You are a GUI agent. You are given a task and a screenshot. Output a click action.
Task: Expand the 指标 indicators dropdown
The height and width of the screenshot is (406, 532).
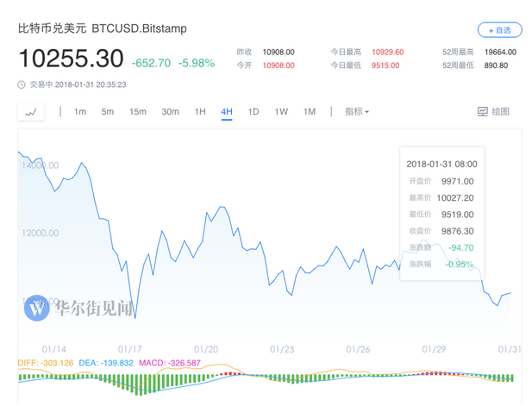coord(356,111)
